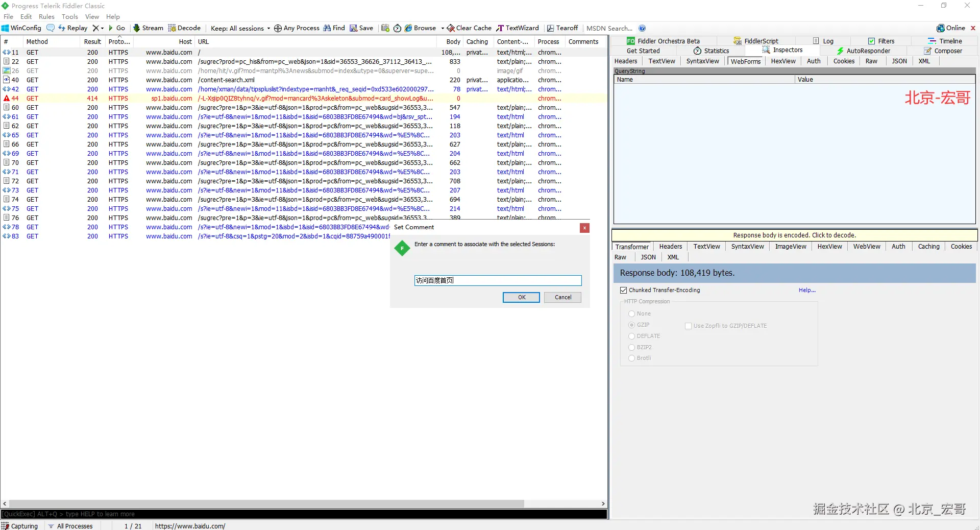Click the Browse toolbar button
Image resolution: width=980 pixels, height=530 pixels.
421,28
